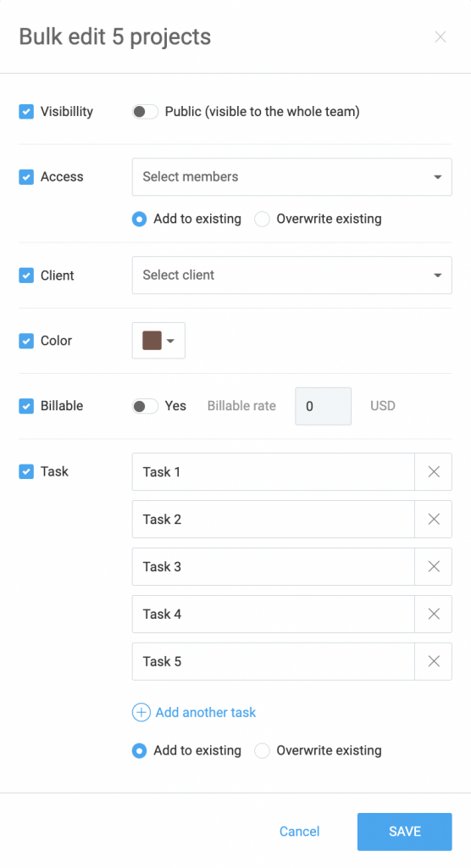Select Overwrite existing under Access
Viewport: 471px width, 868px height.
point(262,220)
